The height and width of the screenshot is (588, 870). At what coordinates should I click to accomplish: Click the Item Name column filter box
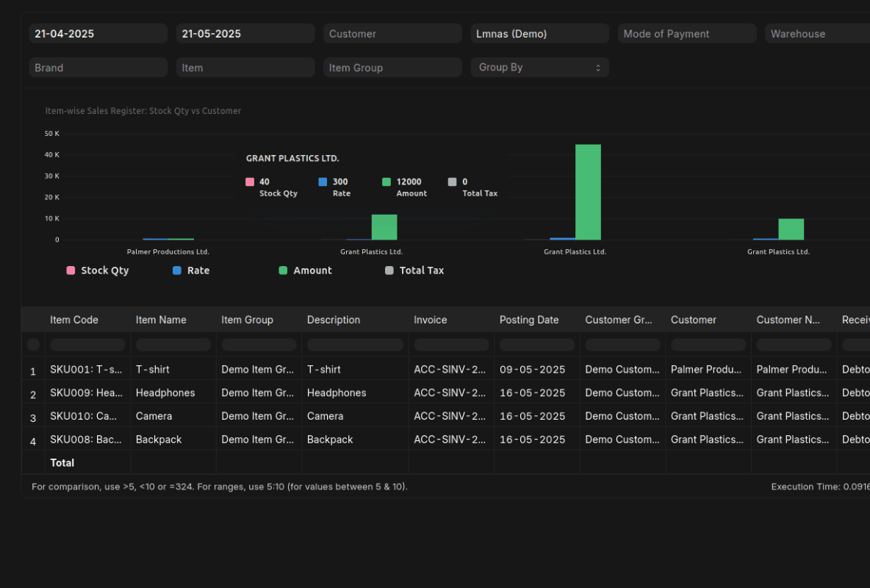click(173, 344)
